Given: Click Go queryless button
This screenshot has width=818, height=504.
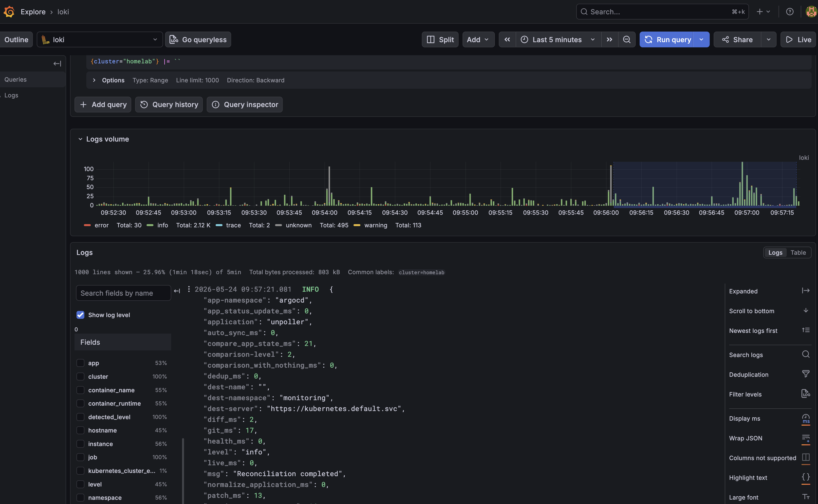Looking at the screenshot, I should point(198,40).
